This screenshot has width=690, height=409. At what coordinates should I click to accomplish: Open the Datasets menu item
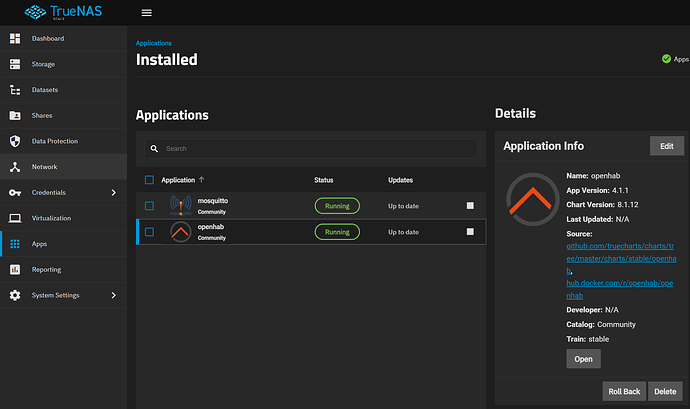pos(63,90)
